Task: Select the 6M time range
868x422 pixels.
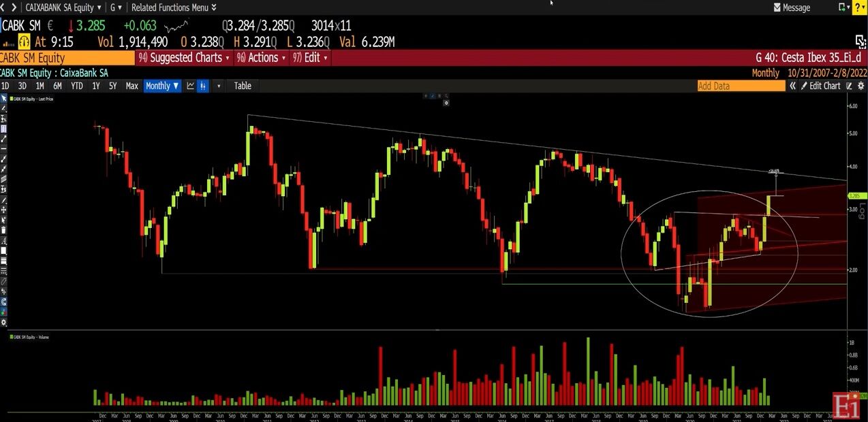Action: coord(57,86)
